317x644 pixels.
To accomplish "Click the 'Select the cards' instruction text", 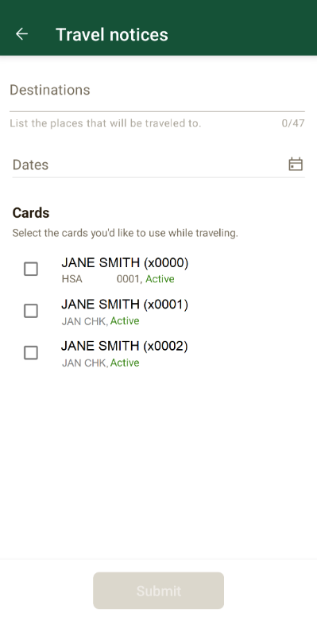I will click(126, 233).
